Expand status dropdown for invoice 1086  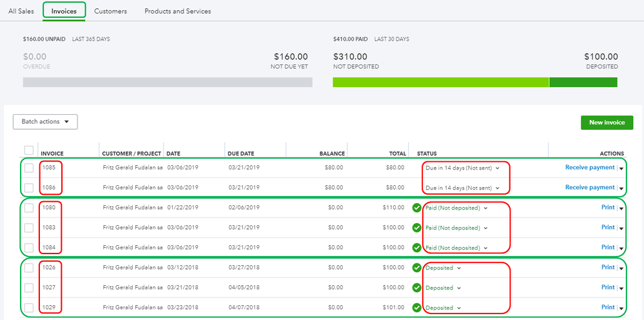498,188
